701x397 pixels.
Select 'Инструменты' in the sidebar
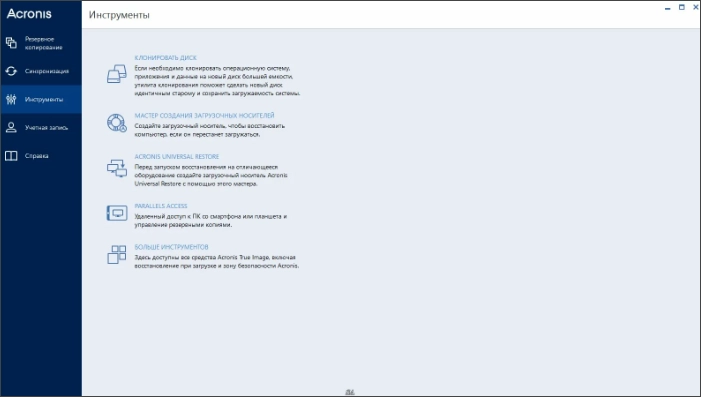41,99
